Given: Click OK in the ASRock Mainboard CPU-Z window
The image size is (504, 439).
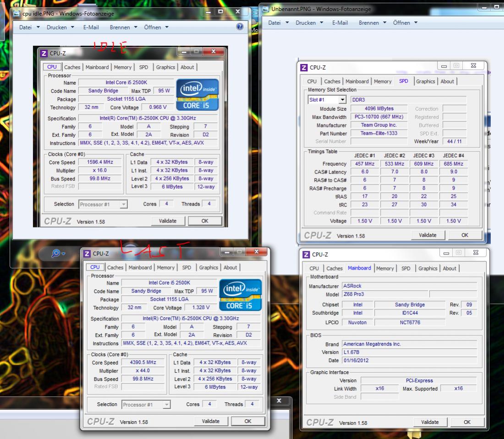Looking at the screenshot, I should point(467,422).
